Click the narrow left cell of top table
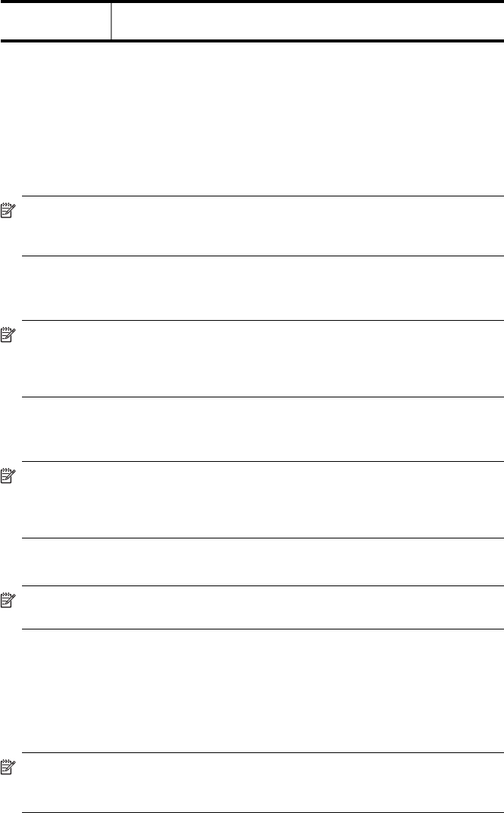The width and height of the screenshot is (504, 813). [55, 21]
